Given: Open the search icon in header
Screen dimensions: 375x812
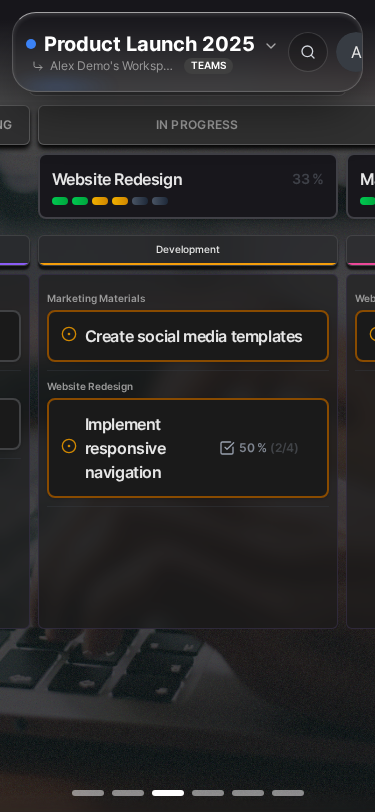Looking at the screenshot, I should (308, 52).
